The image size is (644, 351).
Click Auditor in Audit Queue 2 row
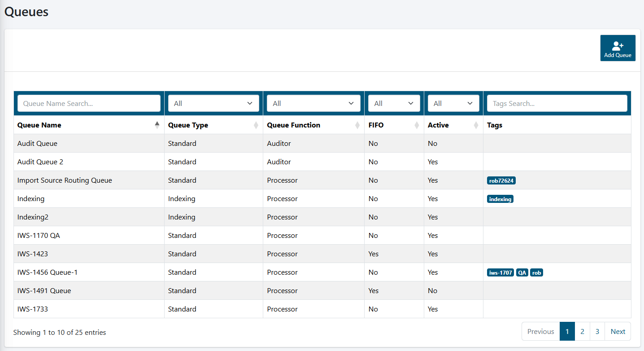point(279,162)
